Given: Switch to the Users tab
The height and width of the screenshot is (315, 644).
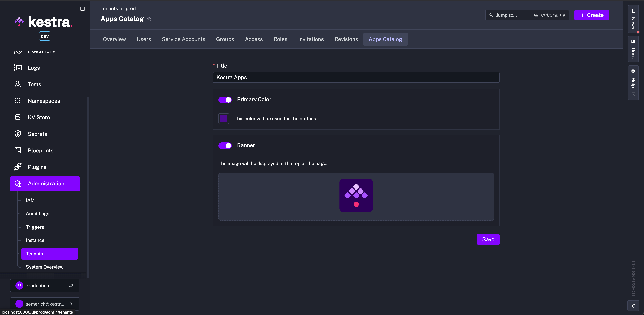Looking at the screenshot, I should 144,39.
